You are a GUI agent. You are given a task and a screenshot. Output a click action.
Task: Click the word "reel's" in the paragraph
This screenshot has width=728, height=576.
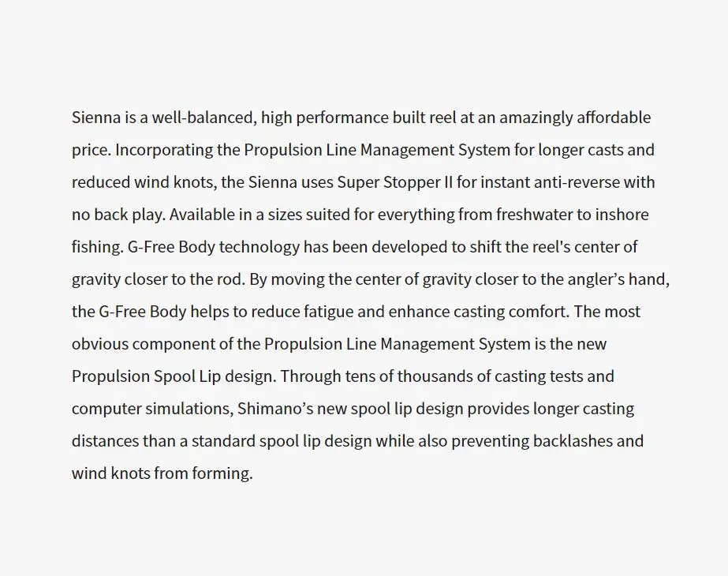[551, 247]
